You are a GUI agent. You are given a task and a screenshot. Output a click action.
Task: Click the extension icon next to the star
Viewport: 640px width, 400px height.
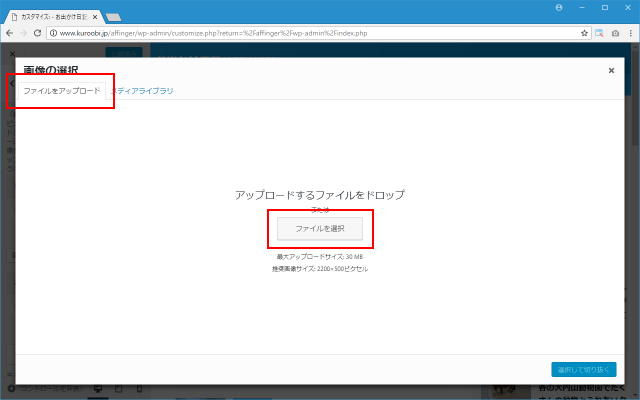[599, 33]
